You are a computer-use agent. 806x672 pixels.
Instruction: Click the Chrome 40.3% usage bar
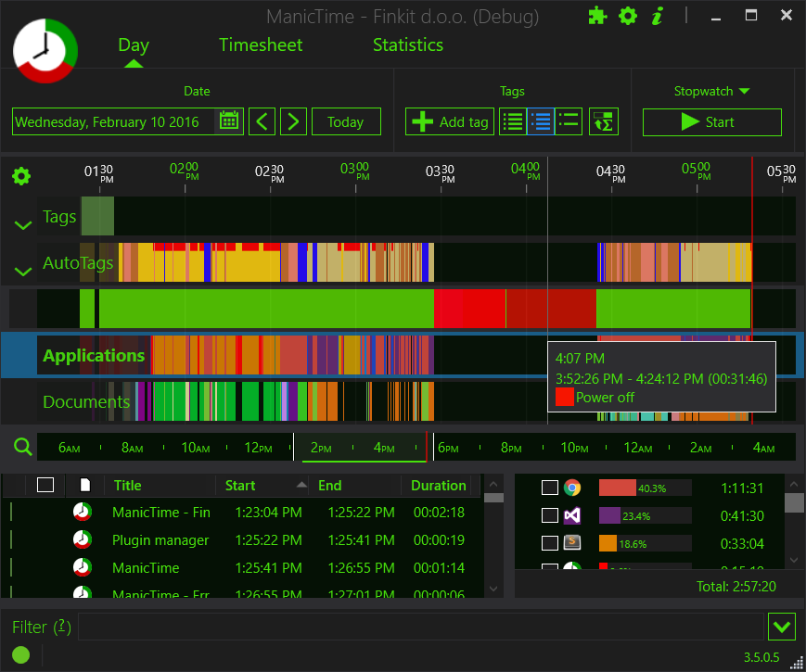tap(645, 488)
